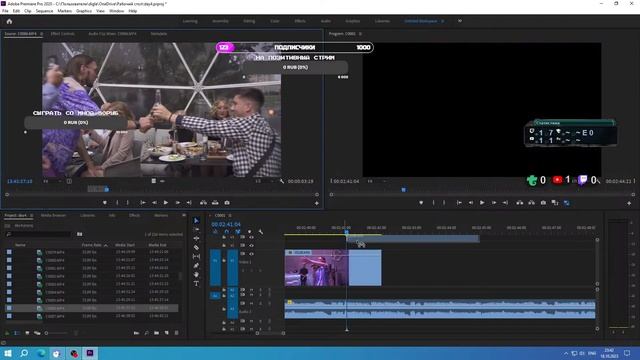Go to the Home screen icon
This screenshot has height=360, width=640.
click(x=9, y=21)
